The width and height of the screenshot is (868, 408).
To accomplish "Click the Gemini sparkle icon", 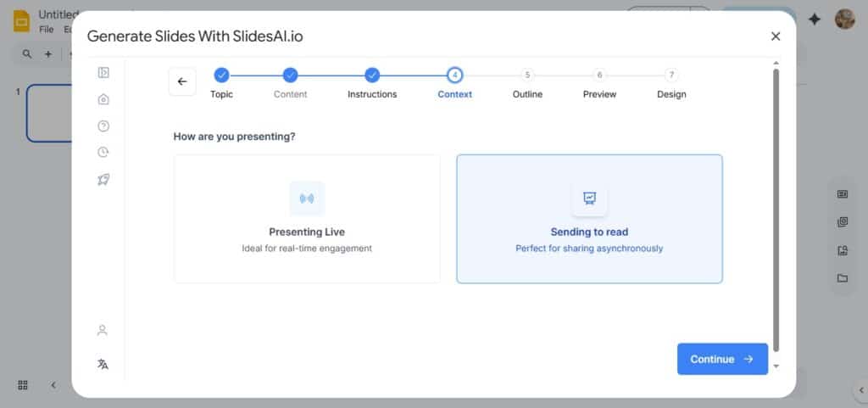I will click(x=815, y=19).
